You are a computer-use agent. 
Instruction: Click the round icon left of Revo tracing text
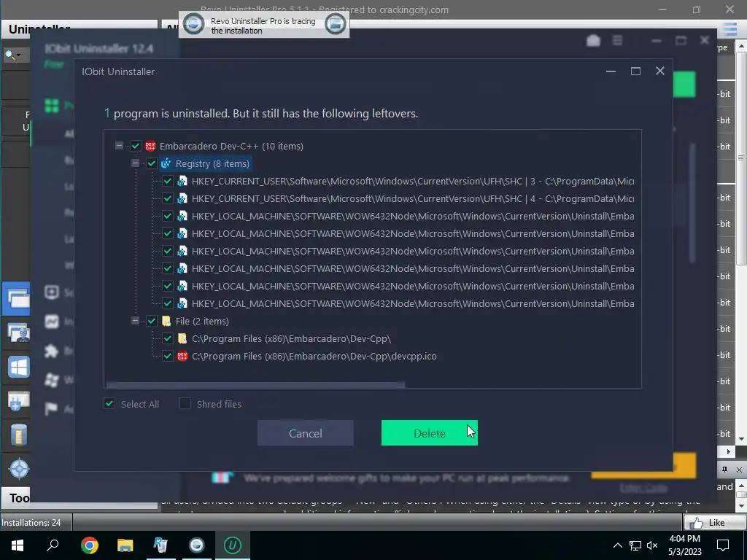[193, 24]
